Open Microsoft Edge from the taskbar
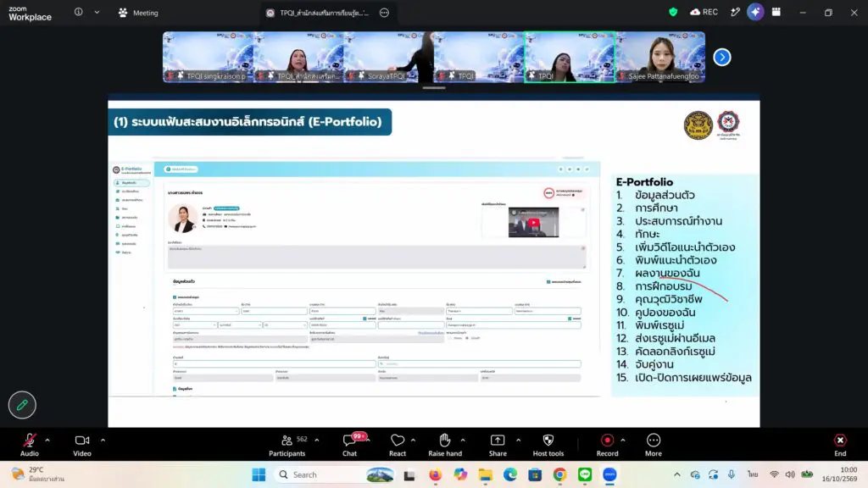Screen dimensions: 868x488 click(x=509, y=474)
